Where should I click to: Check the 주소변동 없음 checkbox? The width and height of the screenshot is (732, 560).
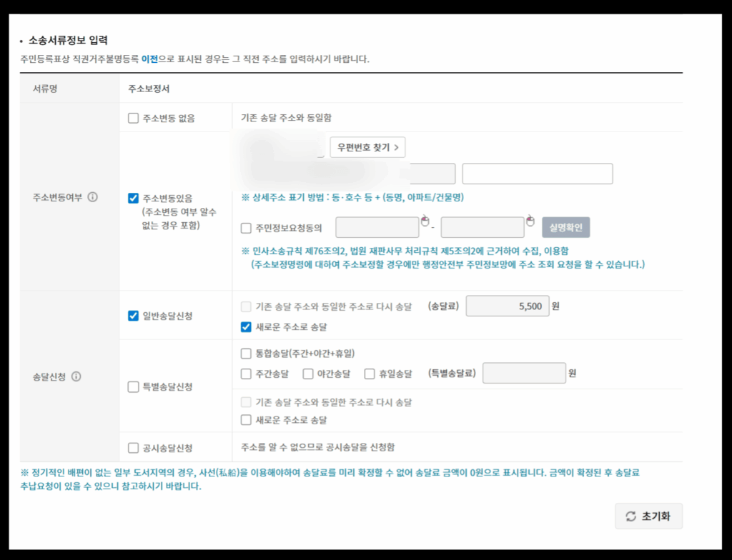(x=133, y=119)
